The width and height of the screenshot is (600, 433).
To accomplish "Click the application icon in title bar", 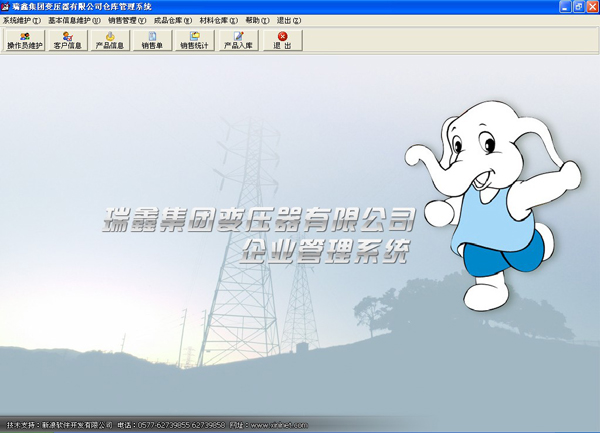I will point(6,6).
